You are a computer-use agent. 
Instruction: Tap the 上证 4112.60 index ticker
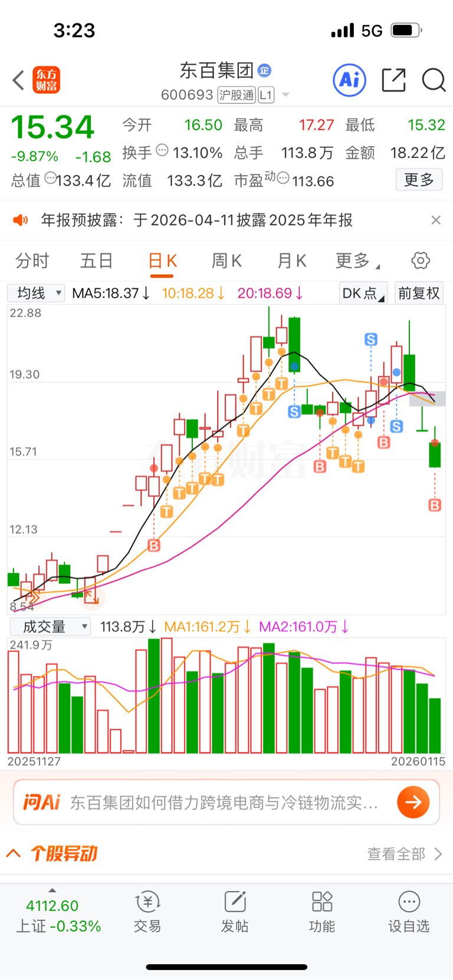(58, 916)
